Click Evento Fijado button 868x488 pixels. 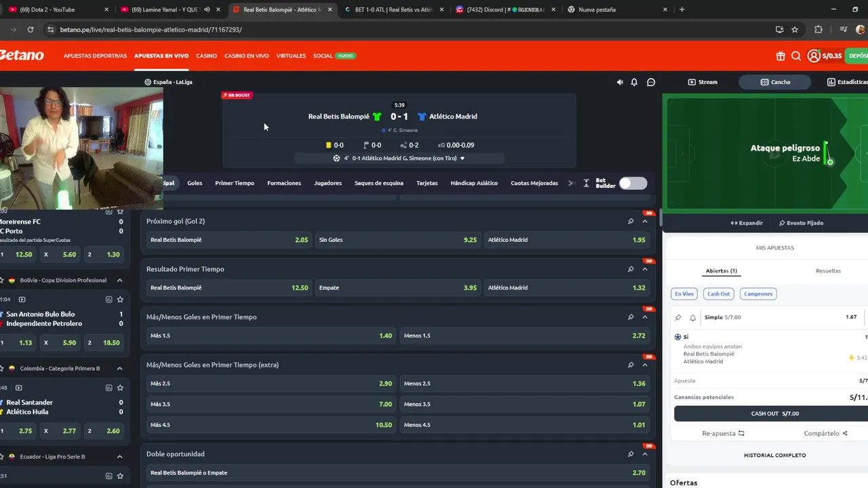point(801,223)
